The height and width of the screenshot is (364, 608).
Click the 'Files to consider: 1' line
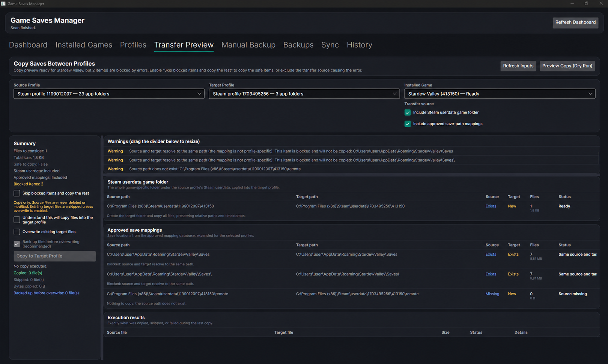coord(30,151)
